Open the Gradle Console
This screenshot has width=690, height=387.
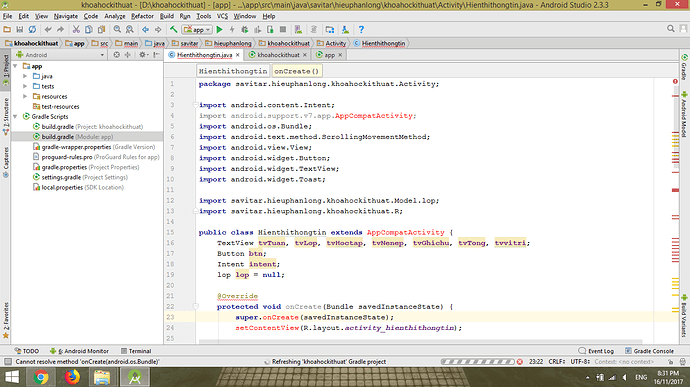tap(650, 351)
